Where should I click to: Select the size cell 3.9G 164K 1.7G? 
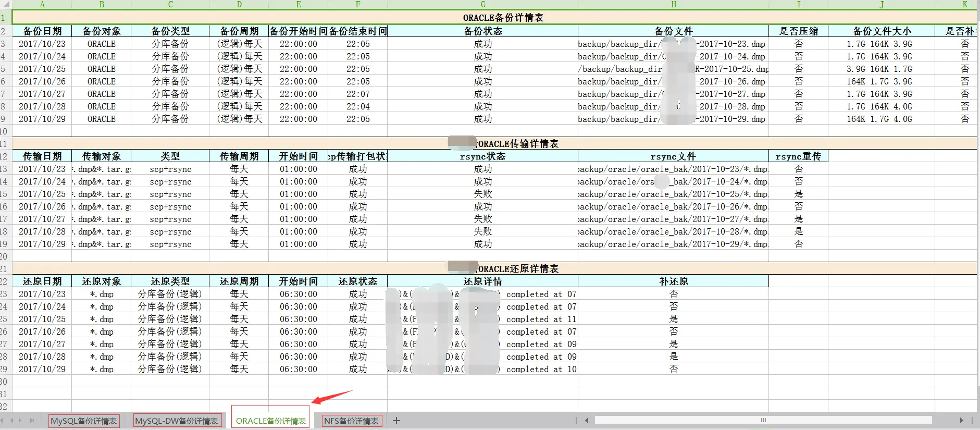[882, 69]
